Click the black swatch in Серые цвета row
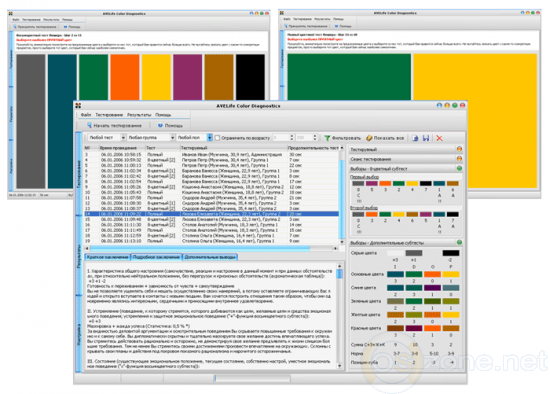This screenshot has height=394, width=550. (451, 253)
